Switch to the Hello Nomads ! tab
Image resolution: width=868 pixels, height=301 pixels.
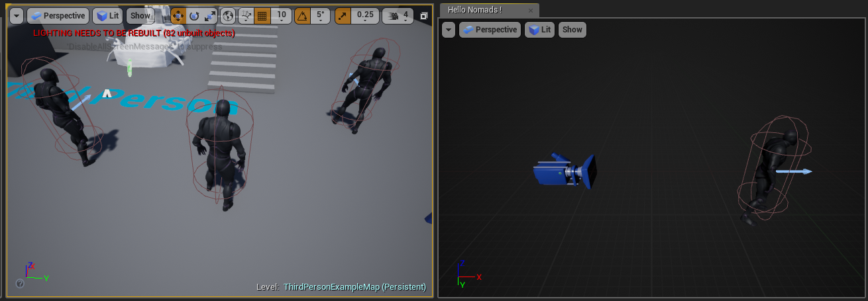tap(474, 10)
